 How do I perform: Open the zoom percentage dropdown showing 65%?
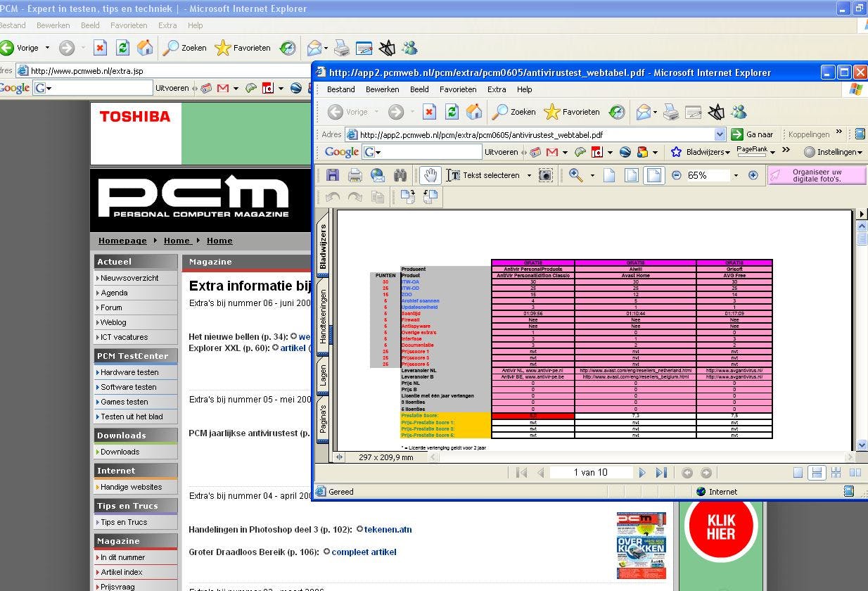pos(736,175)
